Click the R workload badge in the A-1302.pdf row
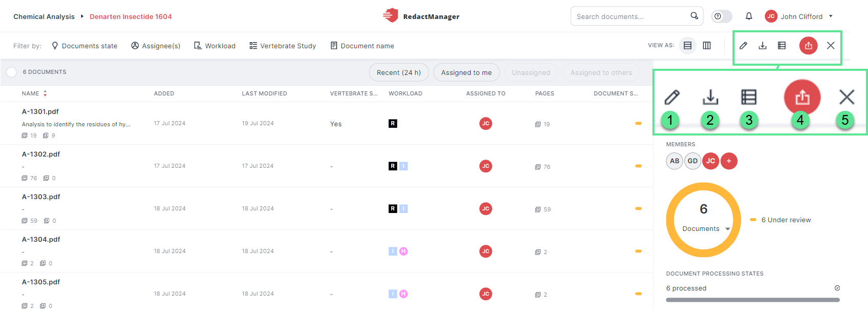 [x=393, y=166]
